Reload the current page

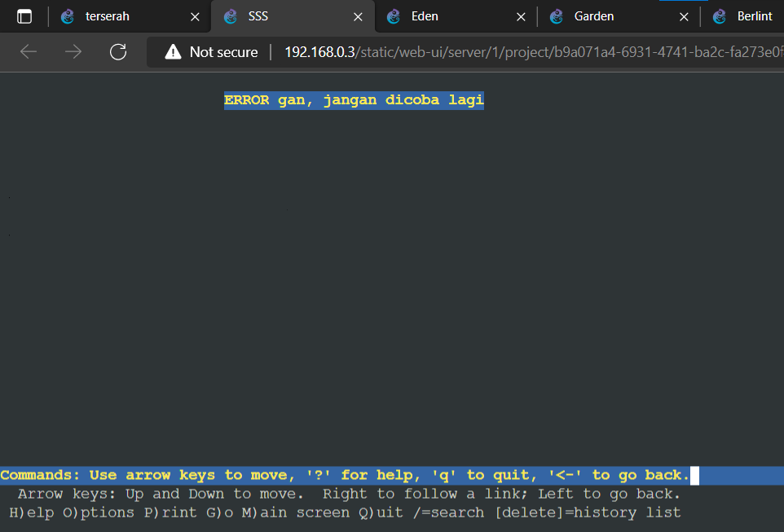click(117, 51)
